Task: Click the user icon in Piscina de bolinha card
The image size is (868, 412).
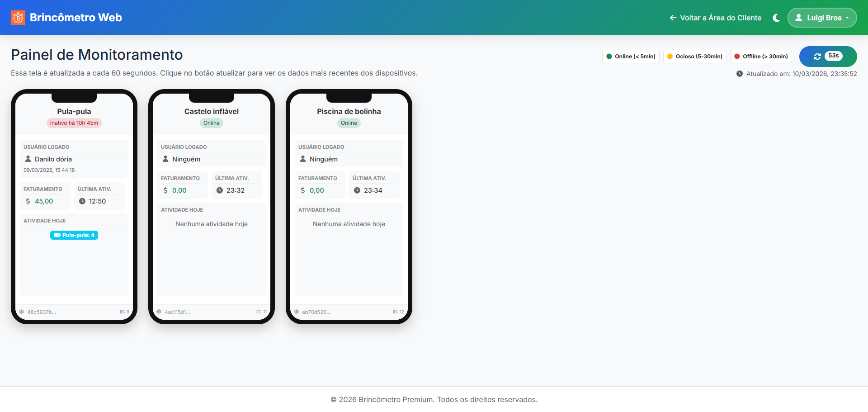Action: click(303, 159)
